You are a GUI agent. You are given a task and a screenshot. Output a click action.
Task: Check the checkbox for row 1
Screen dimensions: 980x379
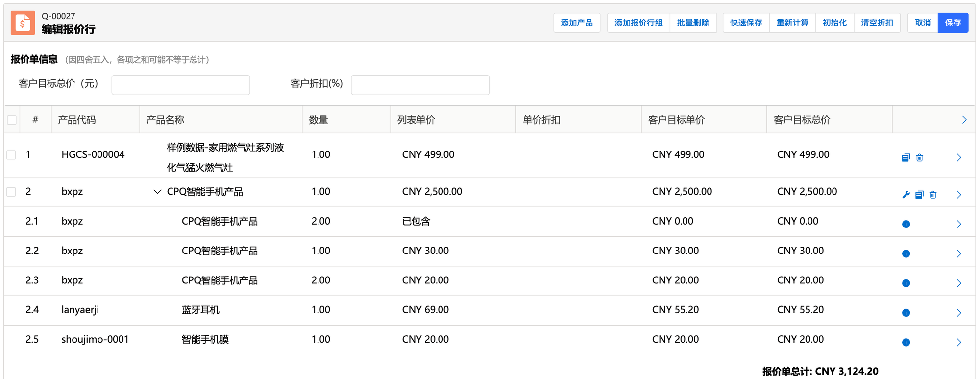(x=12, y=155)
